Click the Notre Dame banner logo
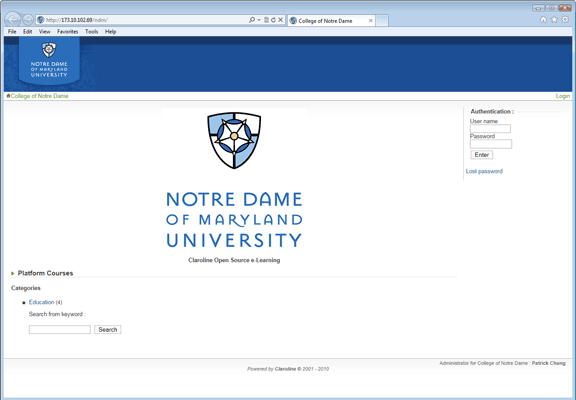 tap(49, 61)
